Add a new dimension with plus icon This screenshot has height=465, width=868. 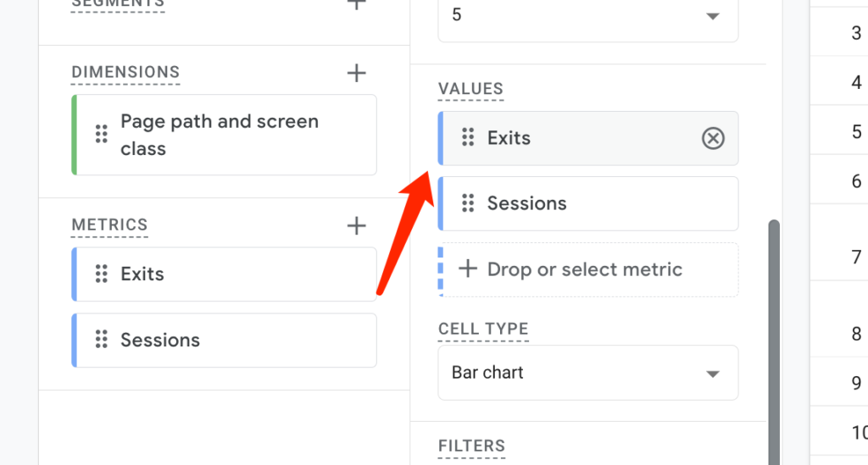click(357, 73)
